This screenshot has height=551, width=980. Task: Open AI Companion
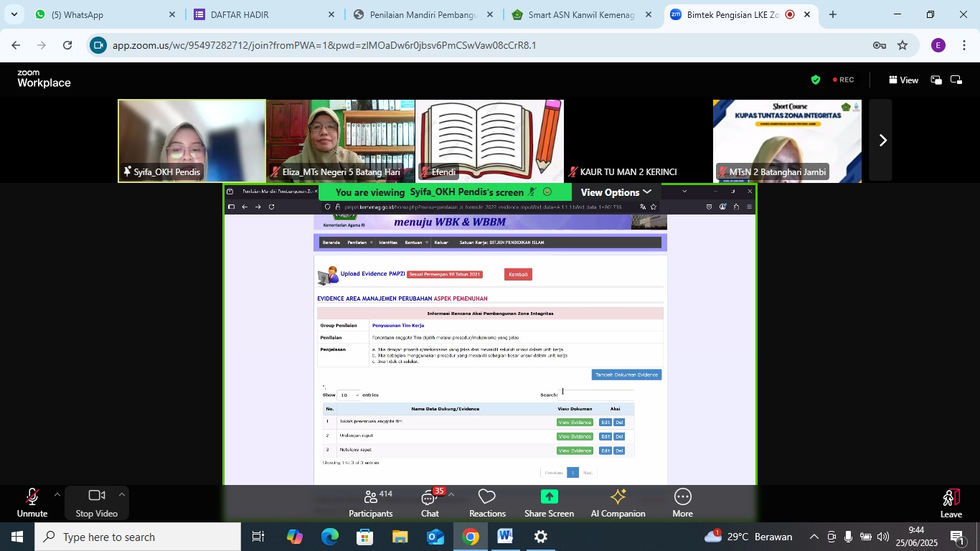pyautogui.click(x=618, y=503)
